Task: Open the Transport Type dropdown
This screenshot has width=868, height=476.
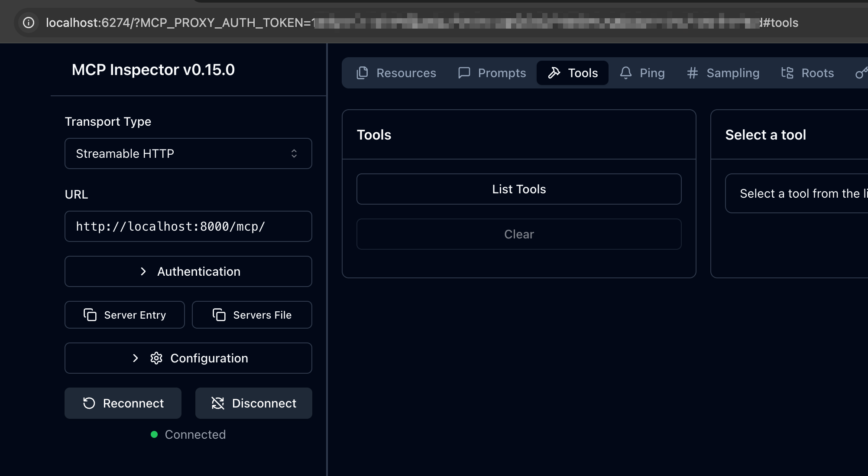Action: [x=188, y=153]
